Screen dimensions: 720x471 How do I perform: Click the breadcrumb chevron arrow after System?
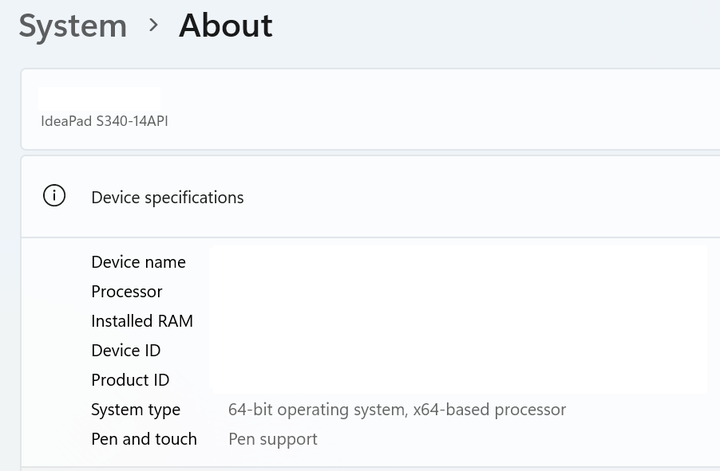pos(153,25)
